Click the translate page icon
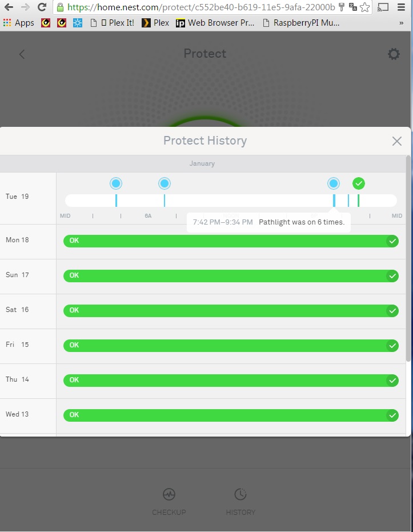 [x=353, y=7]
